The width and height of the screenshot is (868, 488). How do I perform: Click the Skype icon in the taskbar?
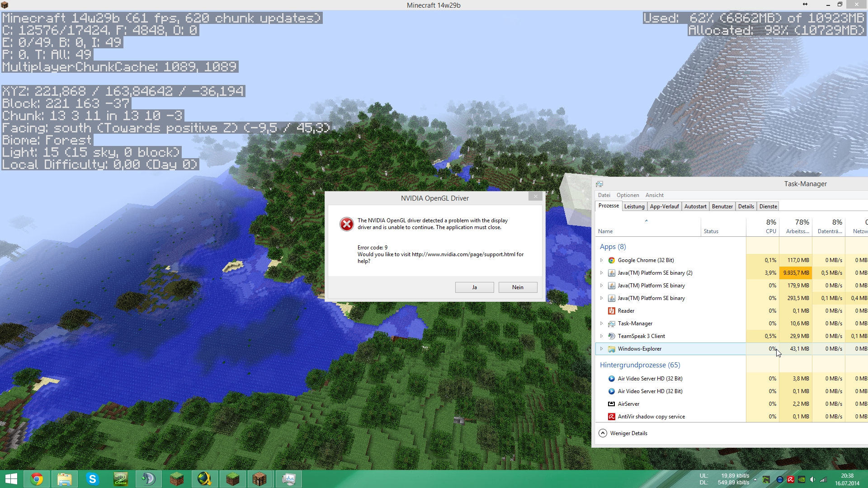tap(93, 479)
